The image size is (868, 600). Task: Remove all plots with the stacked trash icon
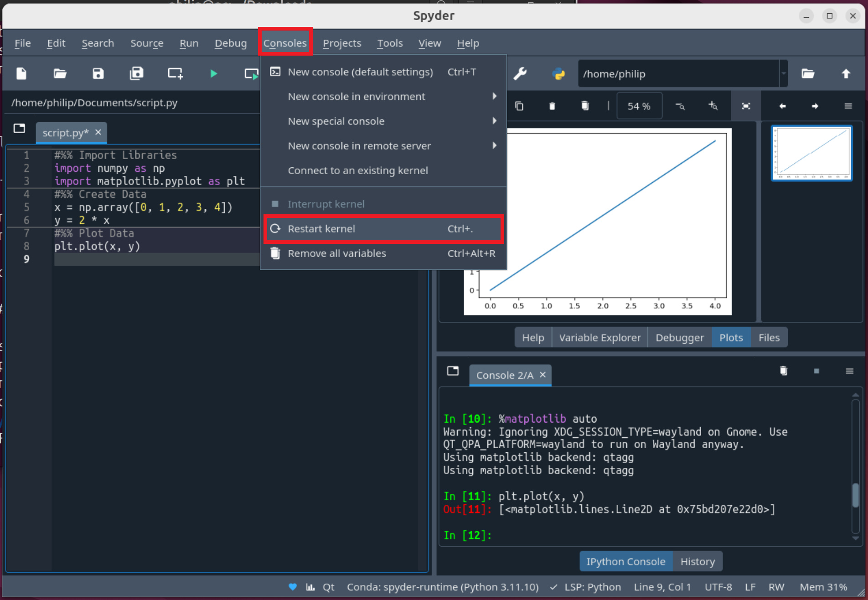585,106
